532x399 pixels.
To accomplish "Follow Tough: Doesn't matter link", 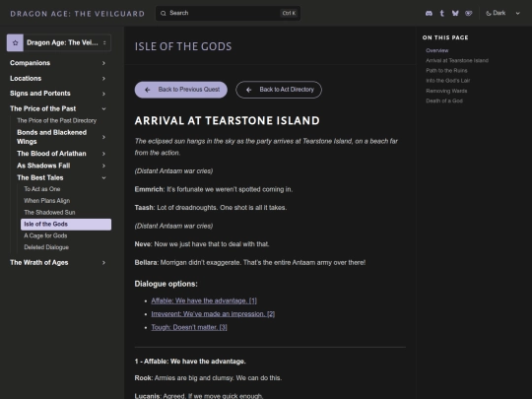I will point(189,327).
